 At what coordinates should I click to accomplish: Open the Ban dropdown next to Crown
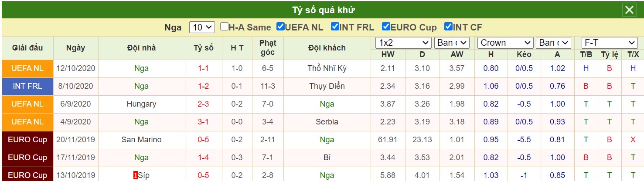pyautogui.click(x=553, y=43)
